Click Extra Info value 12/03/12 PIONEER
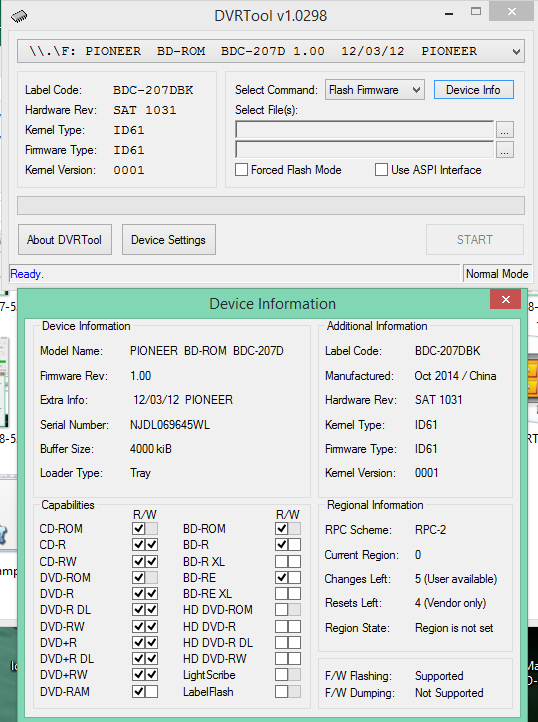The image size is (538, 722). (183, 400)
